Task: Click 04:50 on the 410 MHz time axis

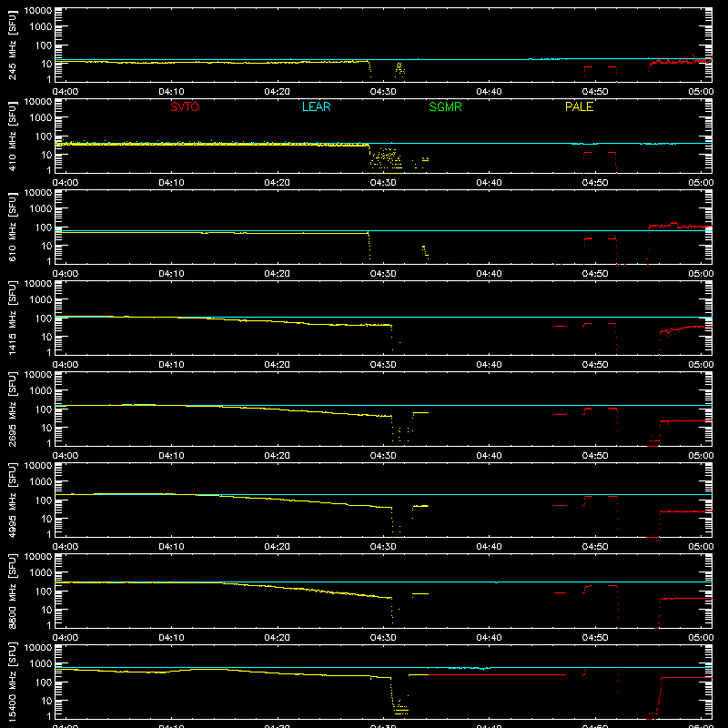Action: (x=595, y=183)
